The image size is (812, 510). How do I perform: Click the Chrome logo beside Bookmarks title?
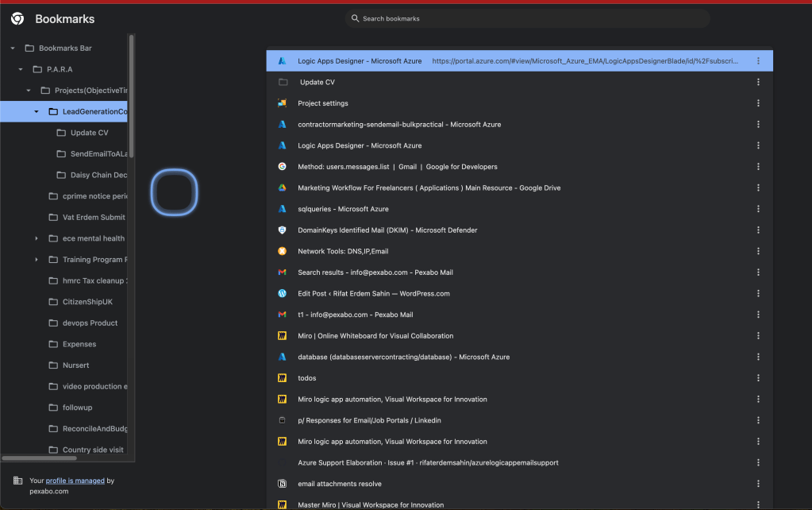tap(17, 18)
